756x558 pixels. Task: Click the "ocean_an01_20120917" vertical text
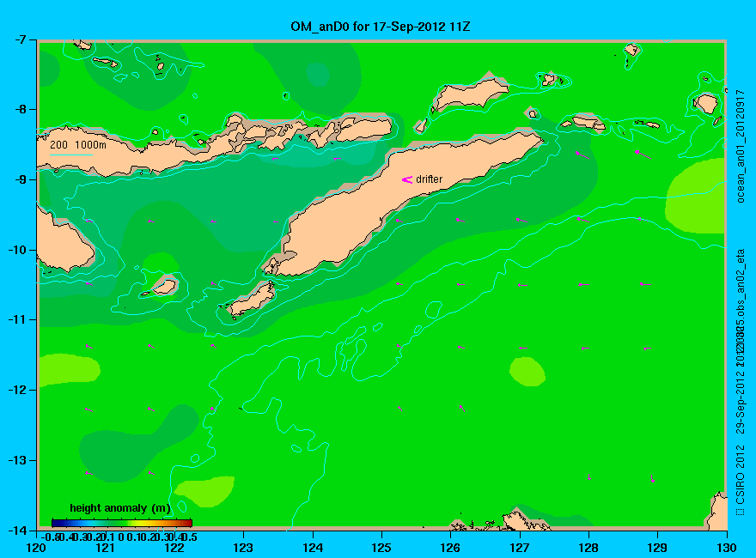click(x=740, y=147)
